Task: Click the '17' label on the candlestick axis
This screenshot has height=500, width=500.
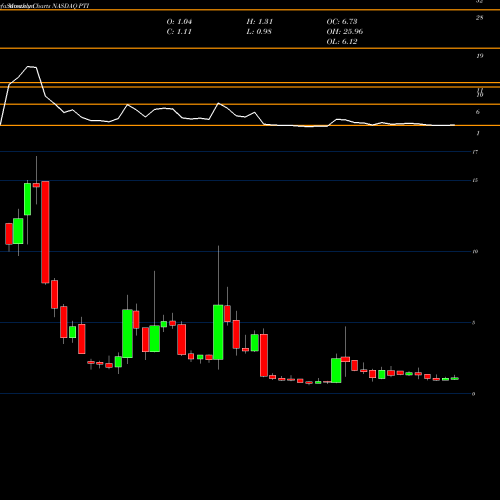Action: pos(475,152)
